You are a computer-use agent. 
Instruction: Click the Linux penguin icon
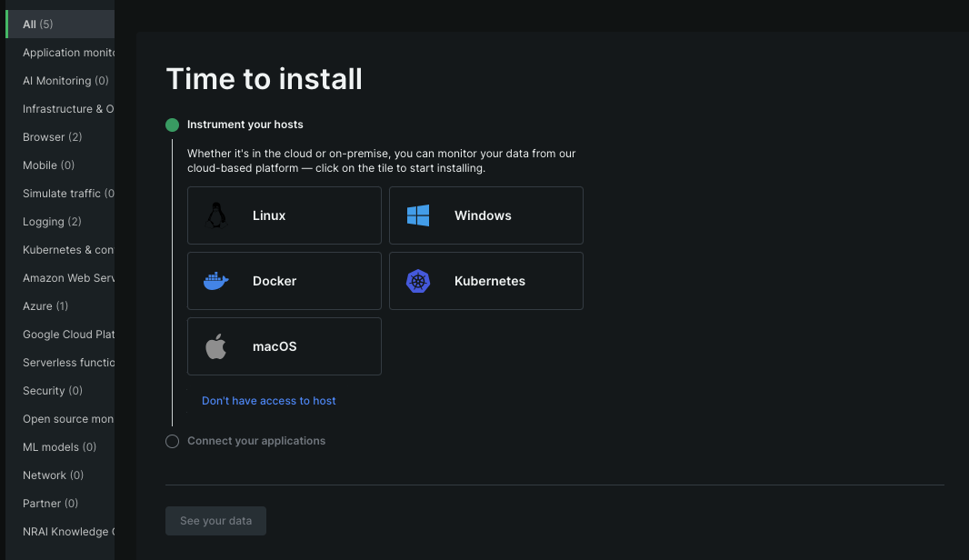(215, 215)
